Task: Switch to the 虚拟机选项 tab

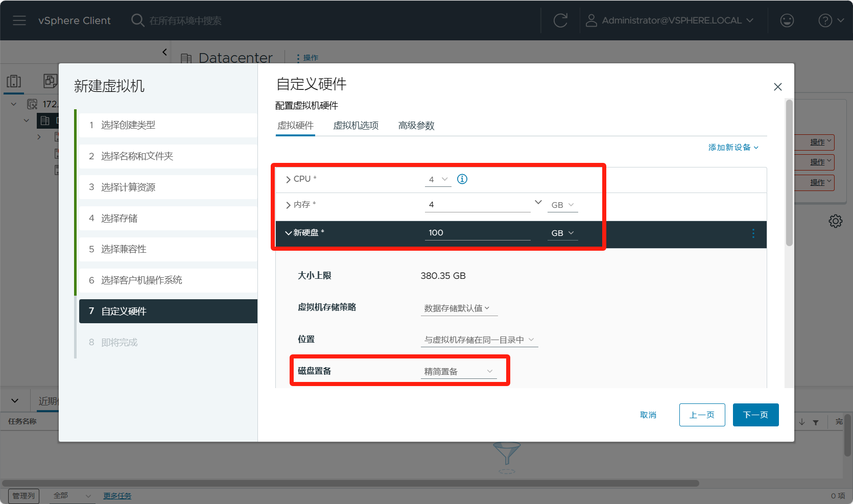Action: tap(356, 126)
